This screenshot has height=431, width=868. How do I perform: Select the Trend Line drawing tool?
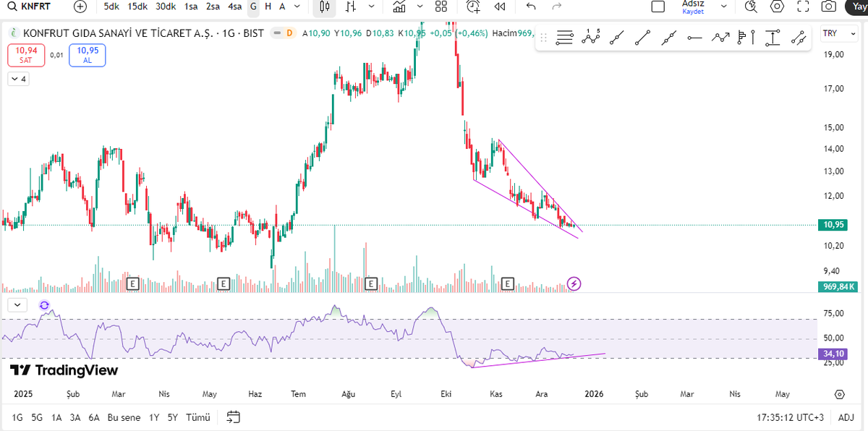point(642,38)
